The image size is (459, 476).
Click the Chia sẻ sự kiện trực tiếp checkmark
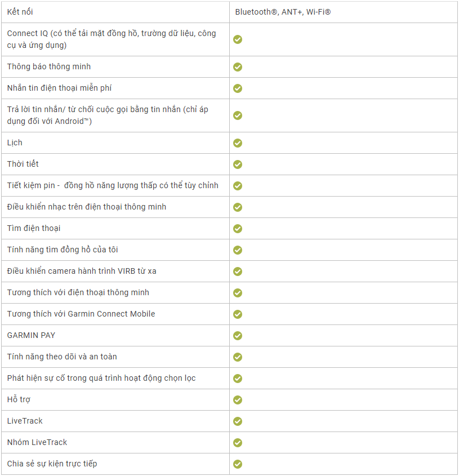coord(238,464)
